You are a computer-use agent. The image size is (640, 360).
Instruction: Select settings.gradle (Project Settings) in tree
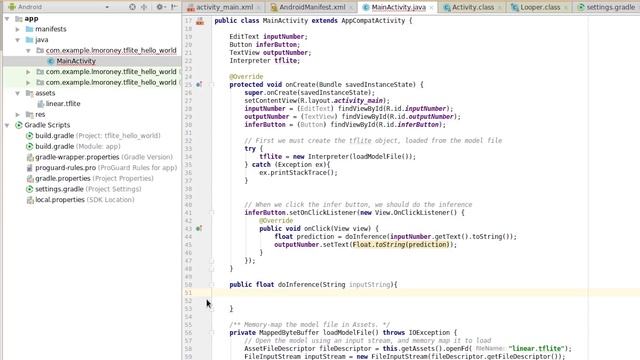coord(88,189)
